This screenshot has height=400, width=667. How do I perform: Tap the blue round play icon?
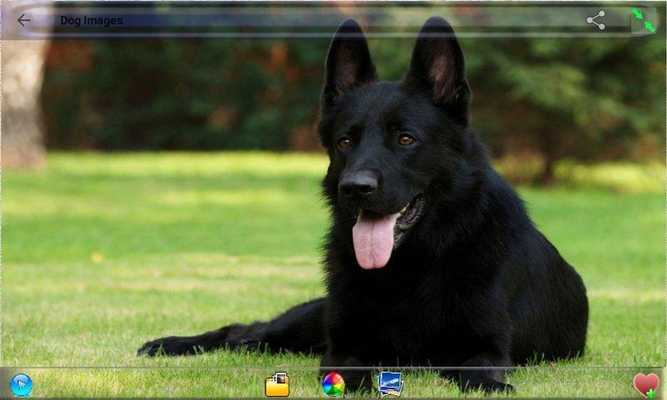click(x=21, y=385)
